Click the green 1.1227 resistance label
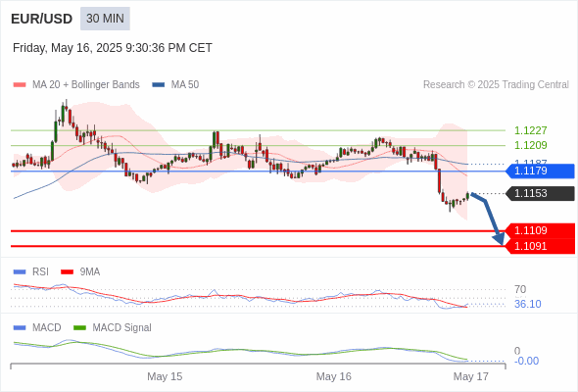The width and height of the screenshot is (578, 392). coord(530,130)
